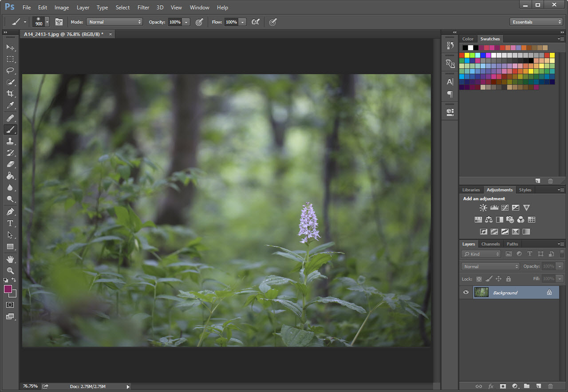Create a new layer button
This screenshot has height=392, width=568.
[x=538, y=386]
